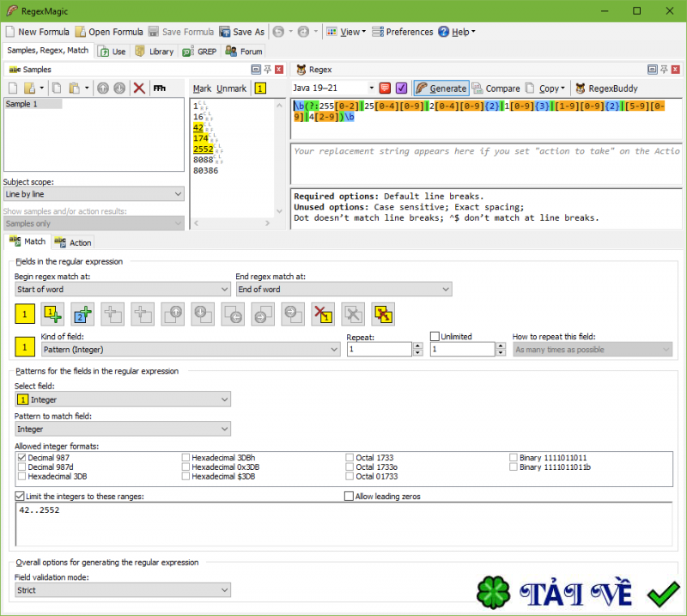The width and height of the screenshot is (687, 616).
Task: Open the View menu
Action: pyautogui.click(x=346, y=32)
